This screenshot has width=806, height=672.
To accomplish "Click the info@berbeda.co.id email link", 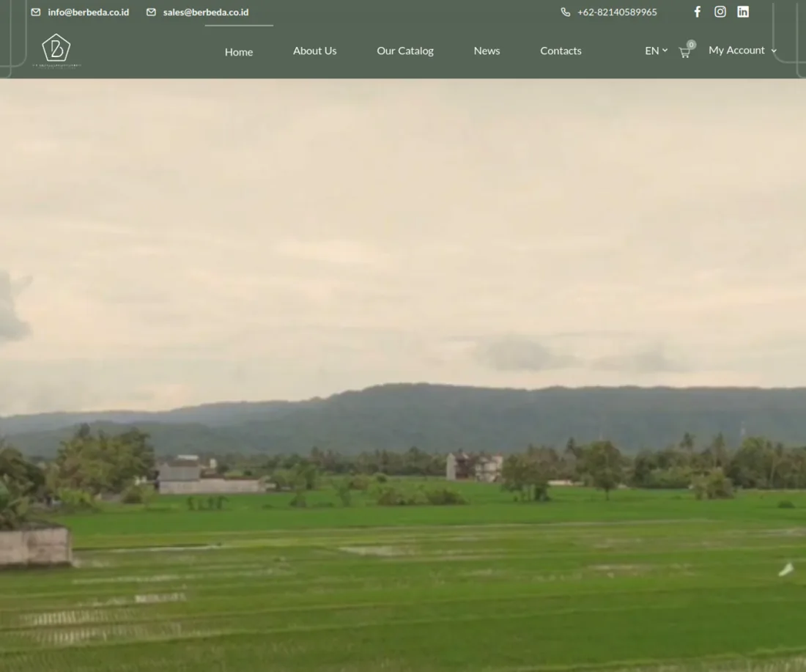I will (89, 12).
